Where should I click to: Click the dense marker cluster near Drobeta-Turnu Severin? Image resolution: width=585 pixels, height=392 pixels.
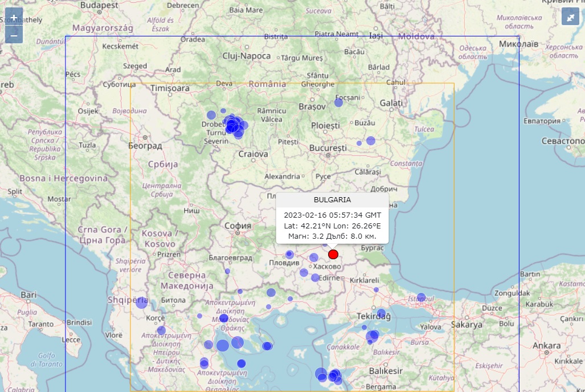232,125
